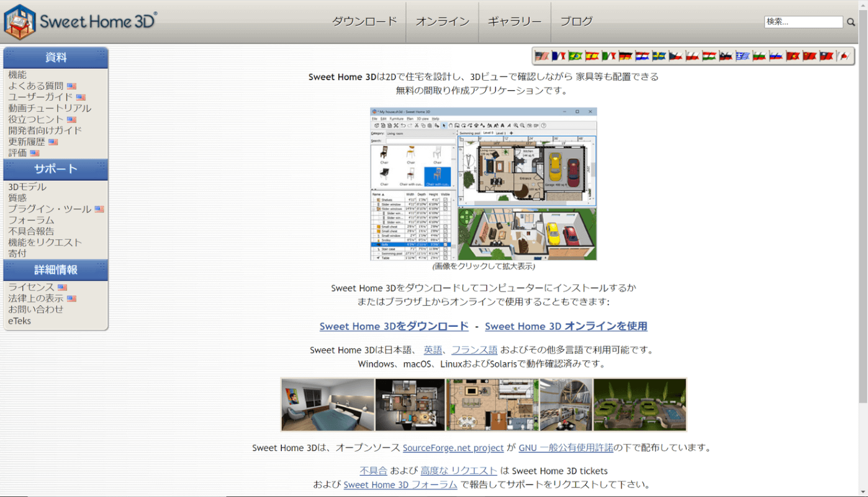Image resolution: width=868 pixels, height=497 pixels.
Task: Select the Spanish flag
Action: click(x=592, y=56)
